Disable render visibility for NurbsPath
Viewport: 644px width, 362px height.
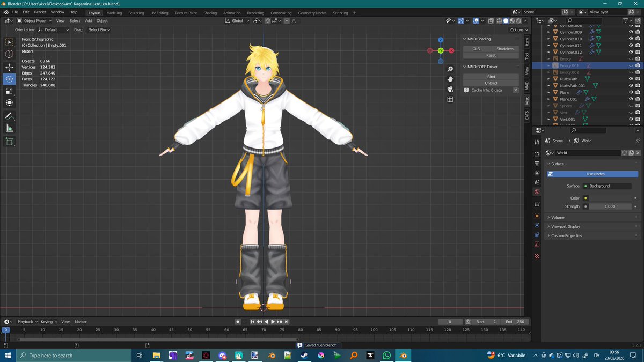[x=637, y=78]
